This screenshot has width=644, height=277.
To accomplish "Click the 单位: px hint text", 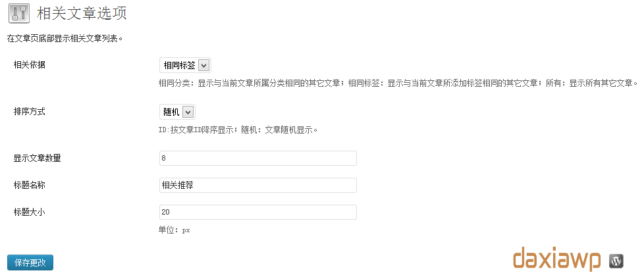I will (x=174, y=230).
